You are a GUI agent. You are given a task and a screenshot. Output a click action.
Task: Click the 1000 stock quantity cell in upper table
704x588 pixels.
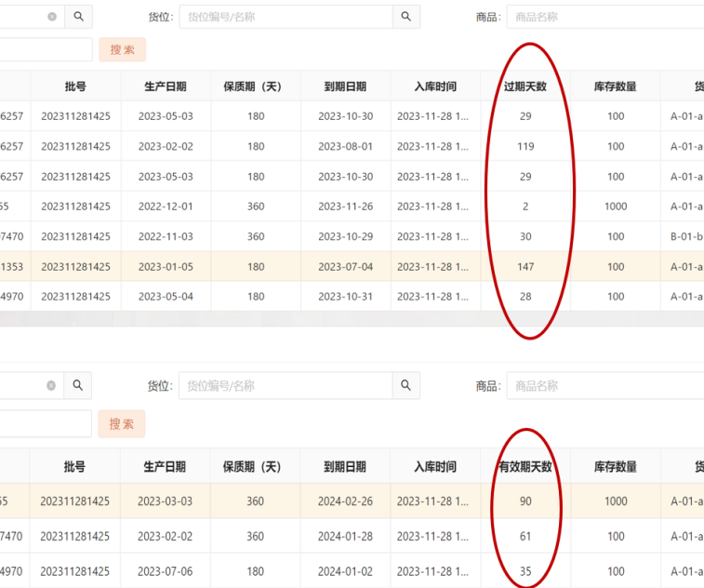coord(616,207)
